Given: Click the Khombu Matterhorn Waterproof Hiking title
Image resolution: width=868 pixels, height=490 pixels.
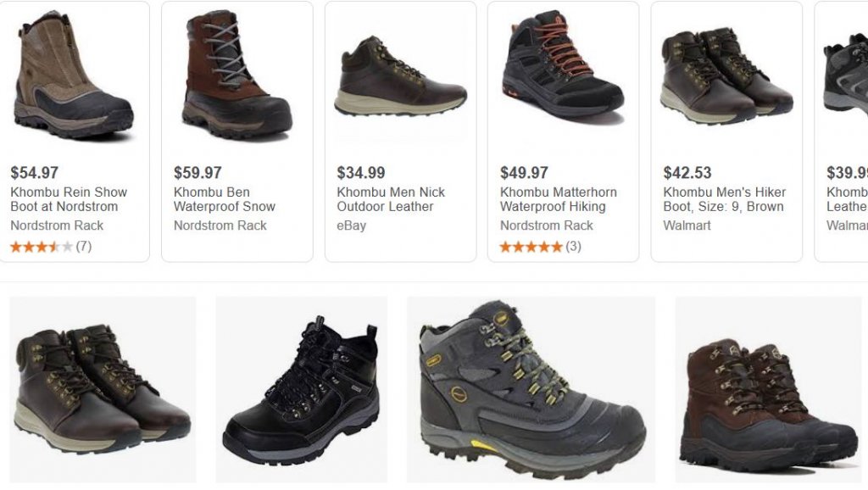Looking at the screenshot, I should (559, 199).
